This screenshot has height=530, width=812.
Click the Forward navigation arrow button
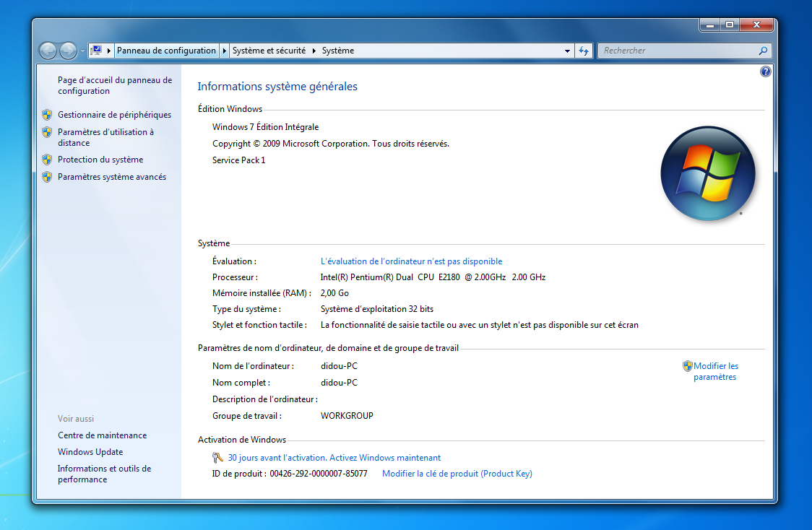coord(68,51)
